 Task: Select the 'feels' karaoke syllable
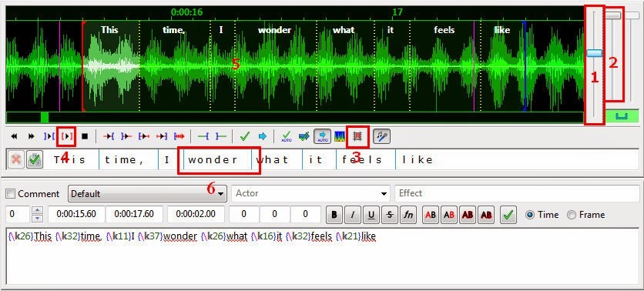pyautogui.click(x=363, y=159)
